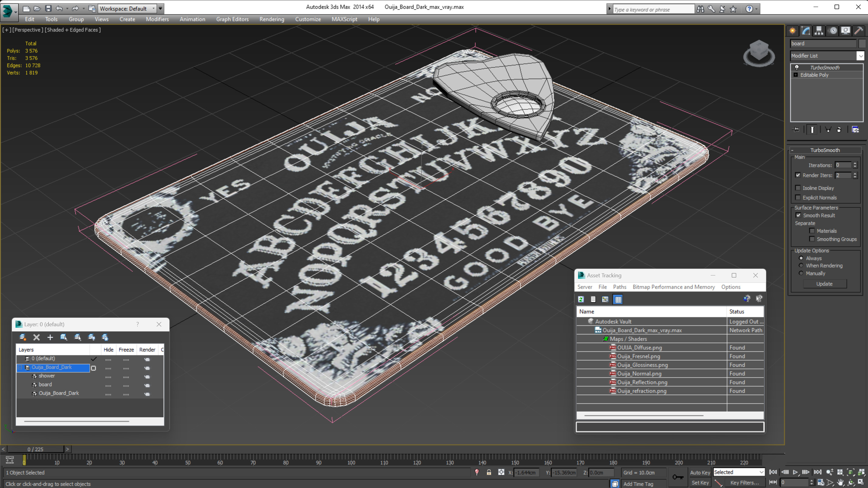Screen dimensions: 868x488
Task: Click the Play Animation button
Action: coord(795,472)
